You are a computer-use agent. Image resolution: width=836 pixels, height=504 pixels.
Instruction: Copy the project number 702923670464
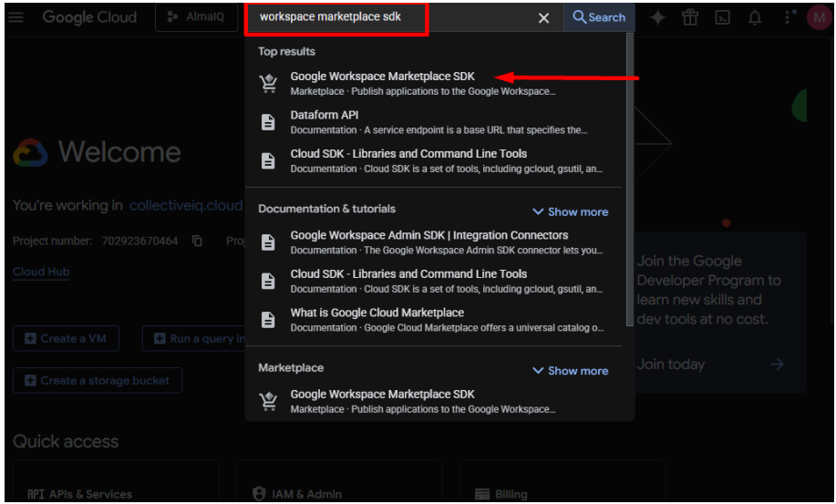[x=197, y=242]
